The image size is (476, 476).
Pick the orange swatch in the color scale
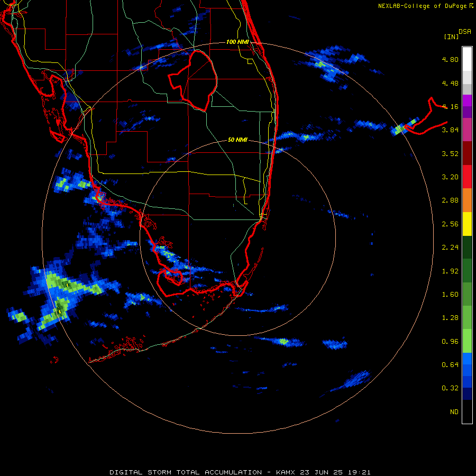click(x=467, y=200)
